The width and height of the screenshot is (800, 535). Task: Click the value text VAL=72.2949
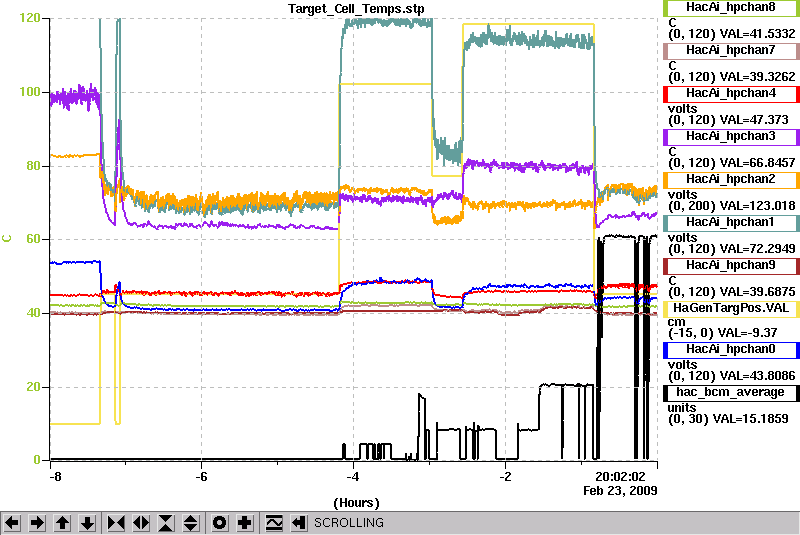[757, 249]
